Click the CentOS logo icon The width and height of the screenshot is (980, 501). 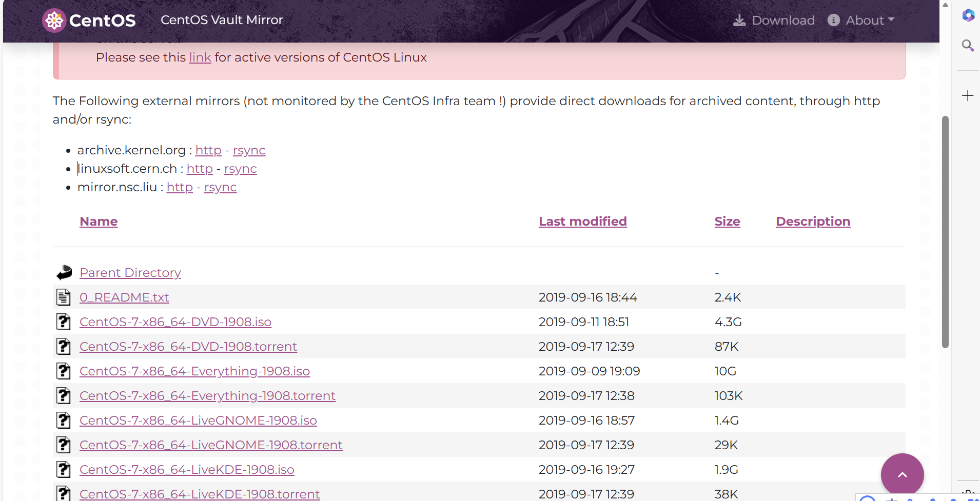click(x=54, y=21)
